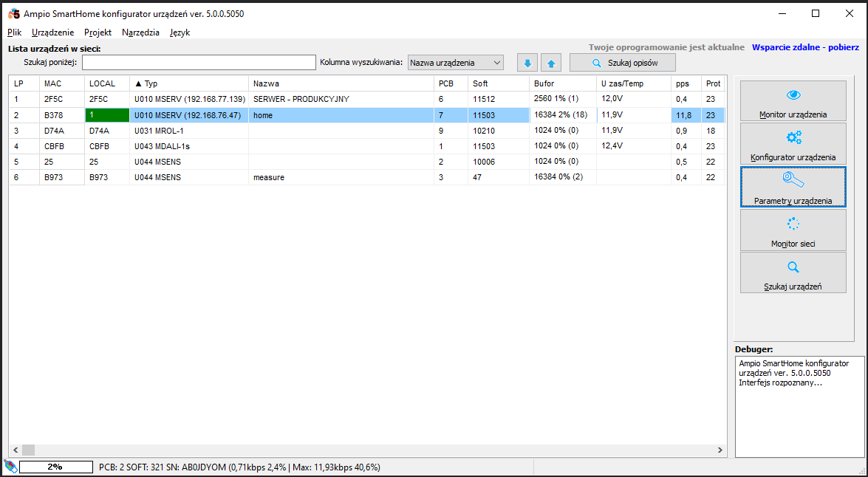Sort by Soft column header
Viewport: 868px width, 477px height.
(498, 83)
